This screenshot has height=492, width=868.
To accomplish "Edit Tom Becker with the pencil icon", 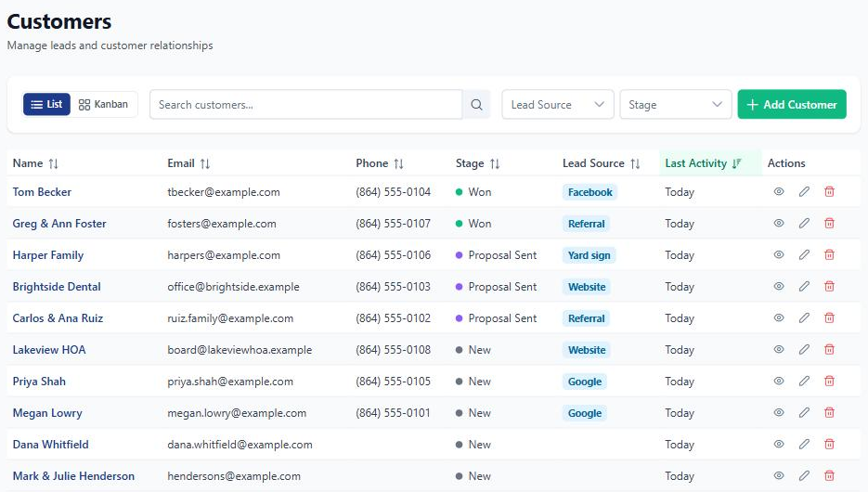I will click(x=804, y=191).
